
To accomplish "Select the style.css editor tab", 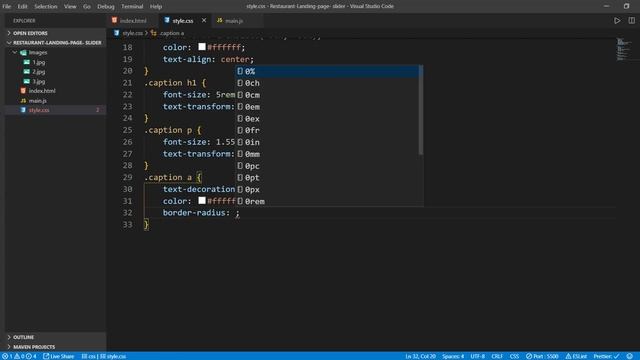I will (x=182, y=21).
